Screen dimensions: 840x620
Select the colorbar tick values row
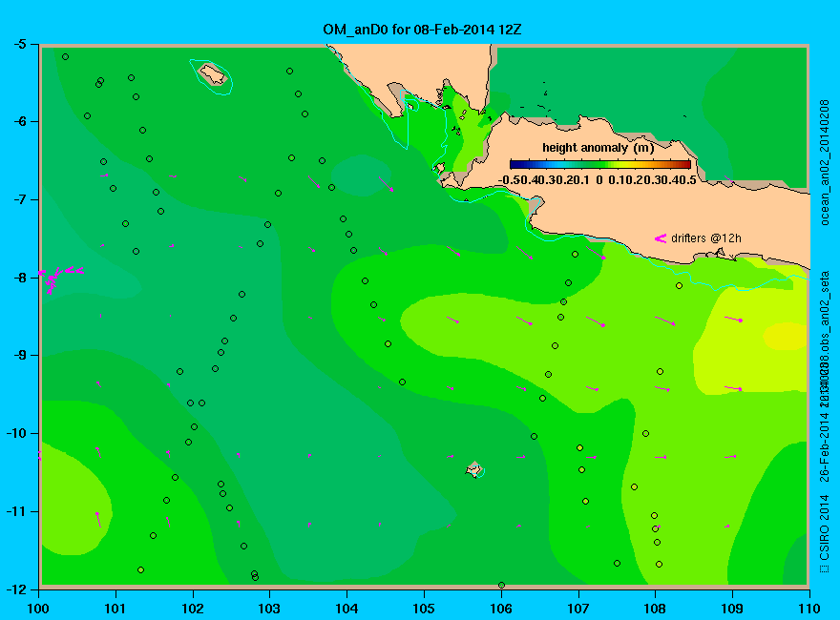pos(597,180)
